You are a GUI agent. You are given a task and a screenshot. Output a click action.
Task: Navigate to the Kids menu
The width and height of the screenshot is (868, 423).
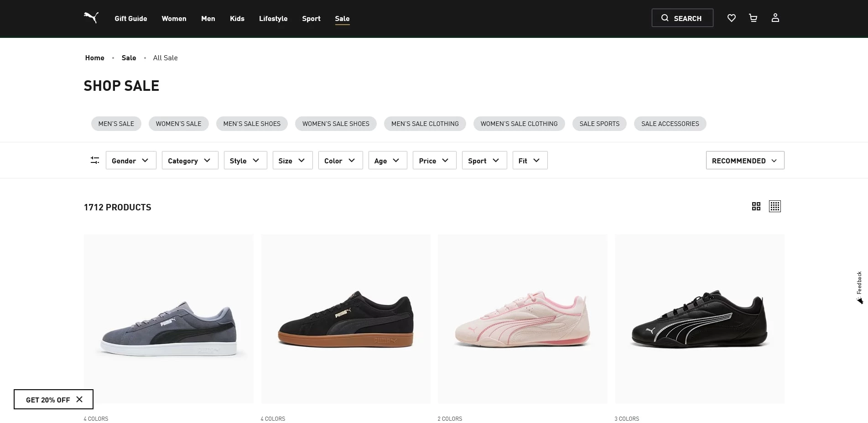point(237,19)
